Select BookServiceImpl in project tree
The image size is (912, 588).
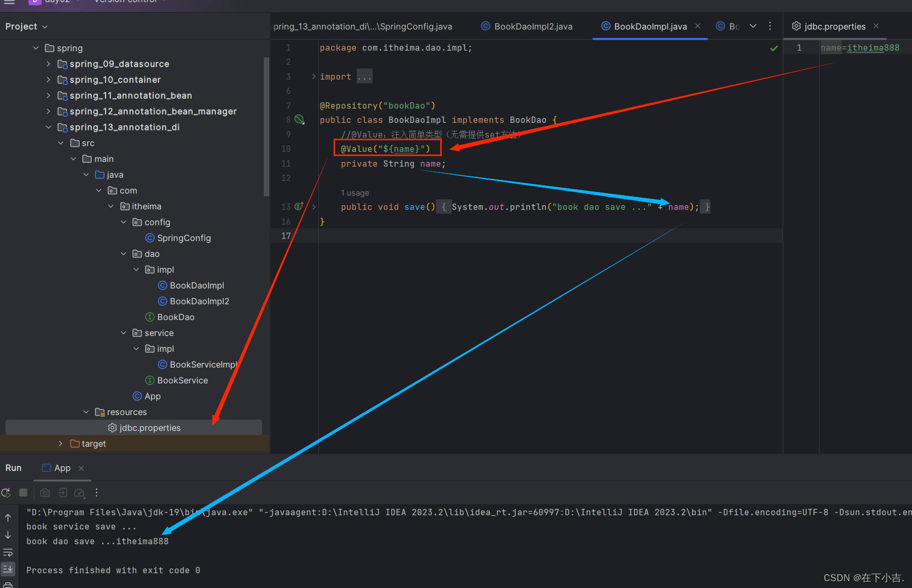pos(198,364)
